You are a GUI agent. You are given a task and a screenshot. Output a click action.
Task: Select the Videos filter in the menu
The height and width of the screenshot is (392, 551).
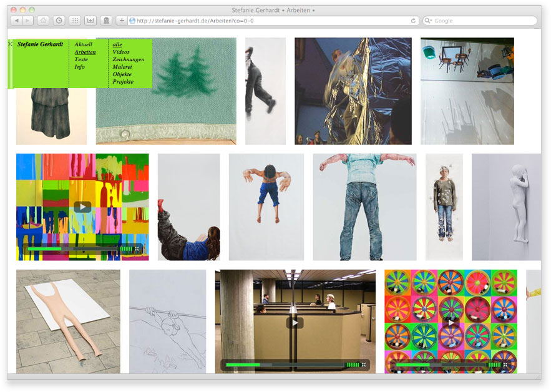pos(121,52)
